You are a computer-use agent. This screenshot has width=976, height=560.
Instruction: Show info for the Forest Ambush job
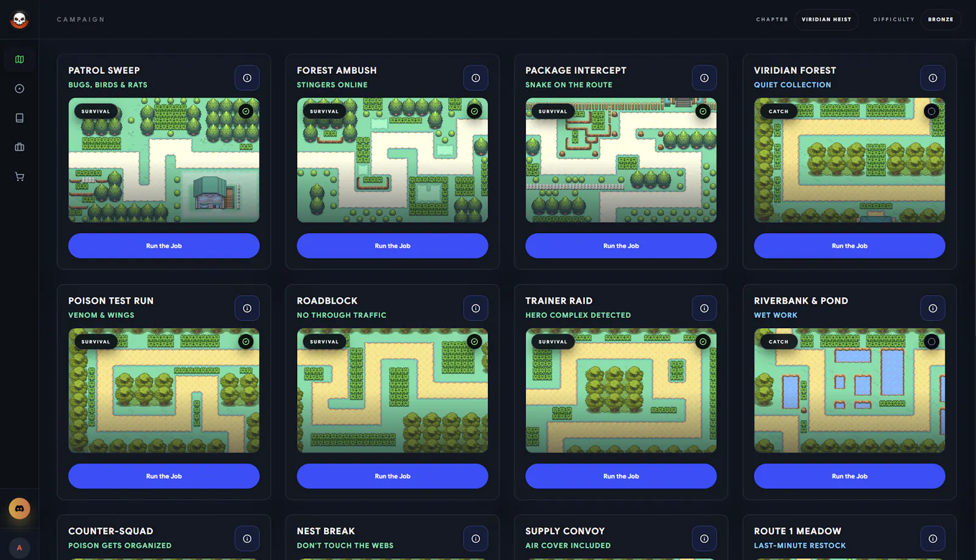click(476, 78)
